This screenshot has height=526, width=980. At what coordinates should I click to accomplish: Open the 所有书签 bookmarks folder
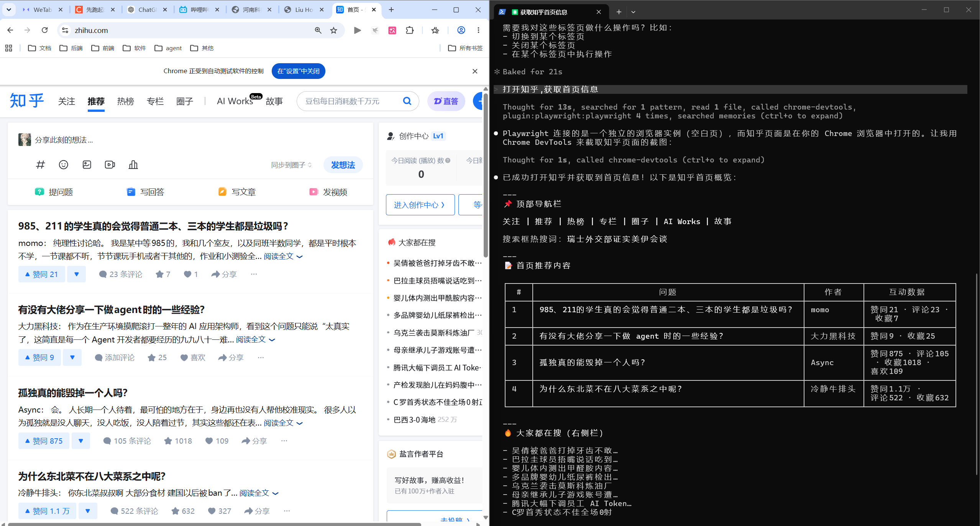(465, 48)
